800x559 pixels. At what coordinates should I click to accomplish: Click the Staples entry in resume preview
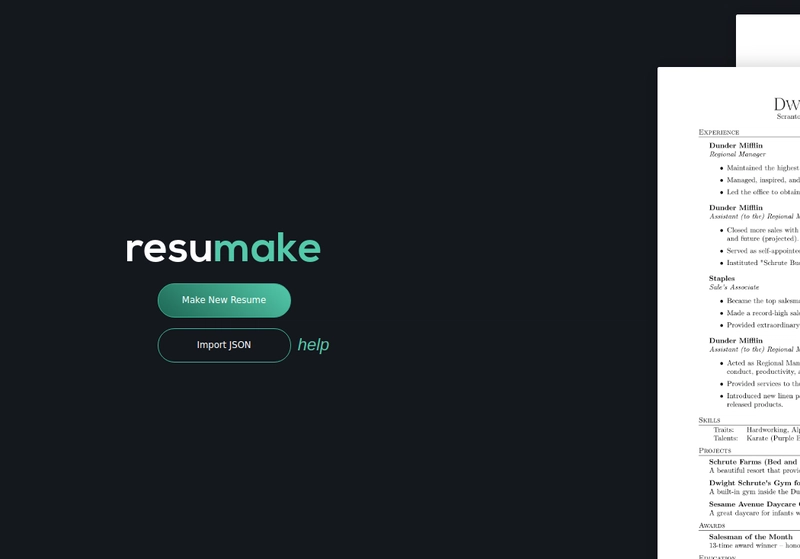click(721, 278)
